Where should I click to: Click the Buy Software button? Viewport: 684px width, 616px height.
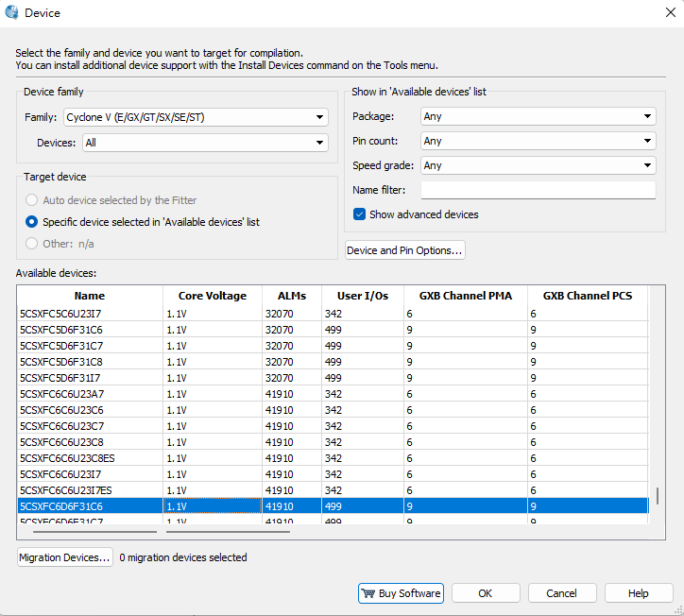pyautogui.click(x=401, y=593)
